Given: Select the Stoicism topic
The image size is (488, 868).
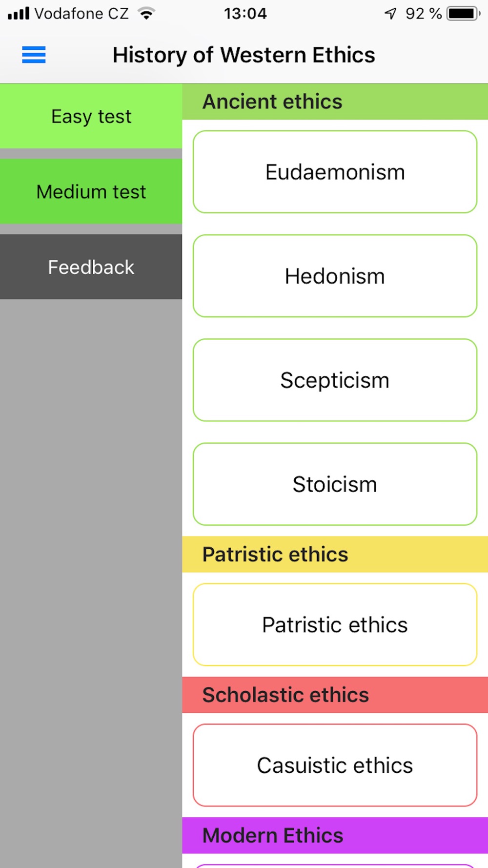Looking at the screenshot, I should tap(335, 484).
